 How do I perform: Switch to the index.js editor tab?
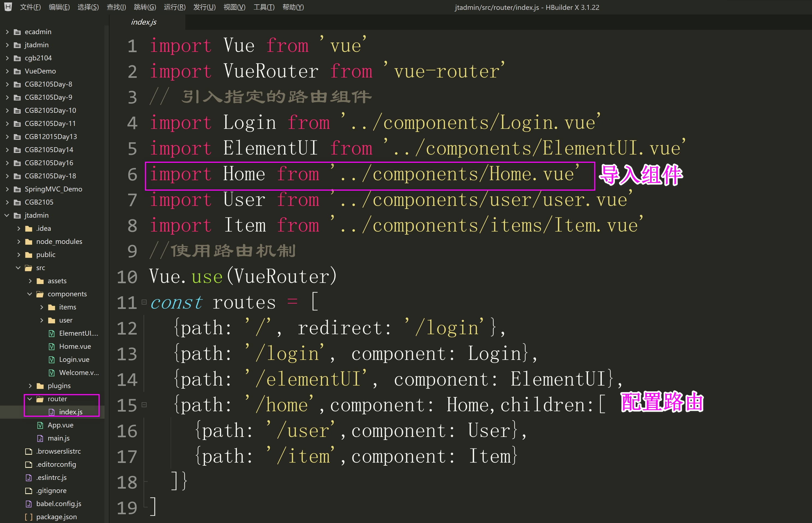(144, 22)
